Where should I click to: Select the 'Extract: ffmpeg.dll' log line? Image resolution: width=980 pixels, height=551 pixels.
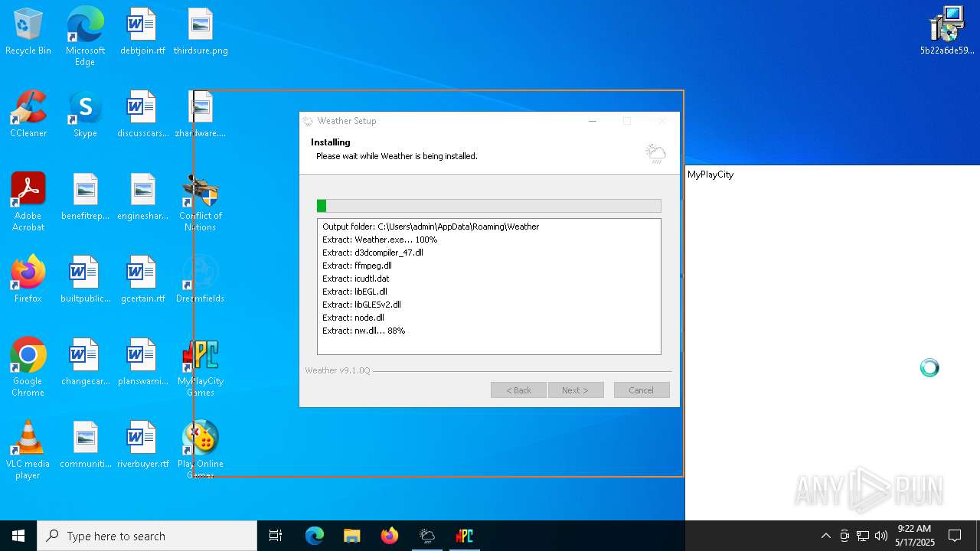pos(357,266)
